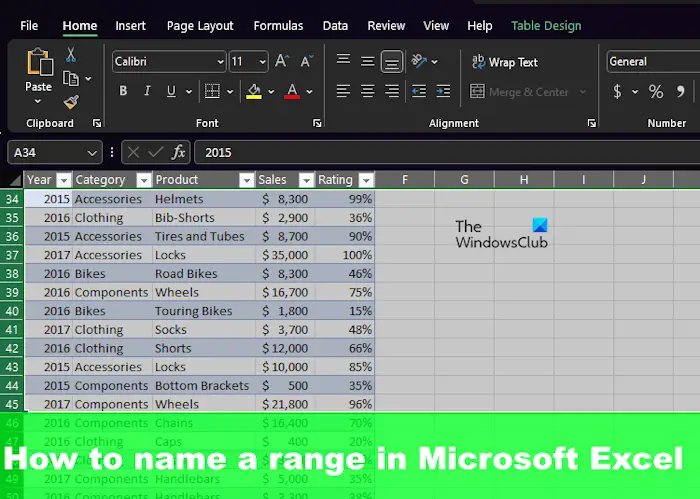Click the A34 Name Box field
This screenshot has height=499, width=700.
pyautogui.click(x=54, y=153)
